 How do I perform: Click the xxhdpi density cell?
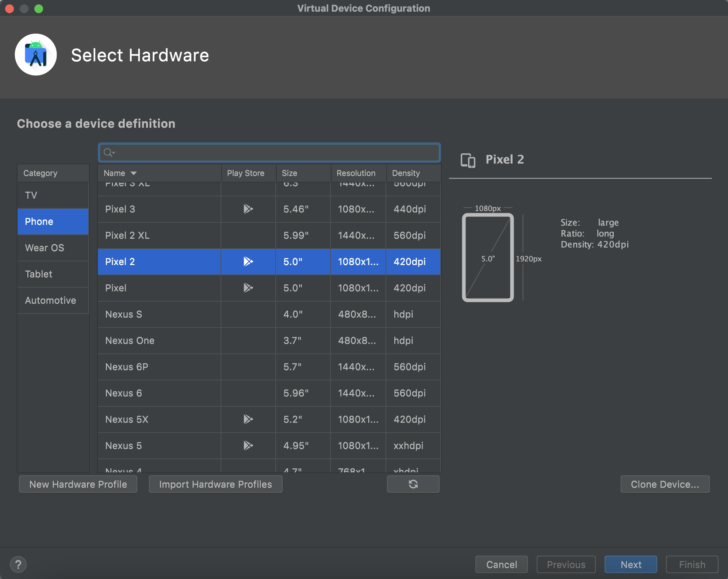pyautogui.click(x=413, y=445)
